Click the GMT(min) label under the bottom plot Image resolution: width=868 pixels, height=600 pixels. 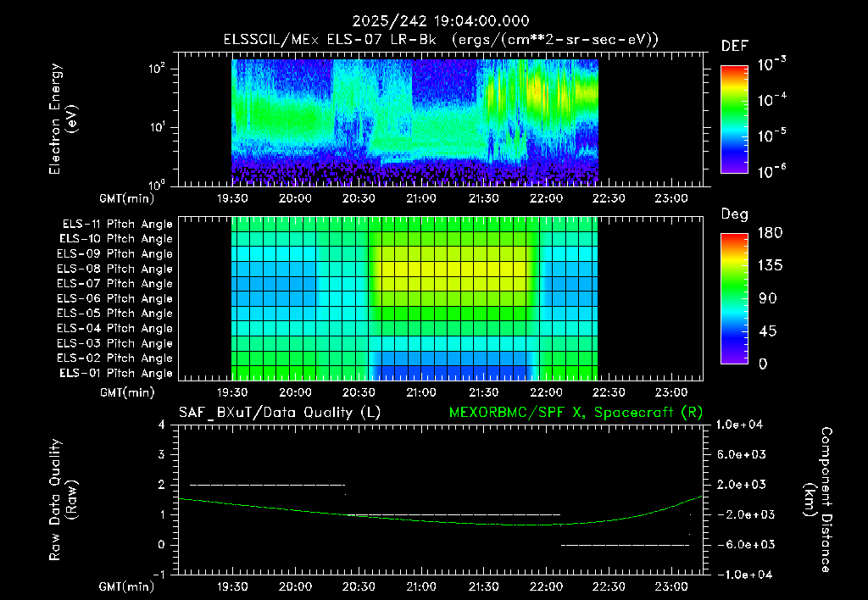[x=127, y=586]
